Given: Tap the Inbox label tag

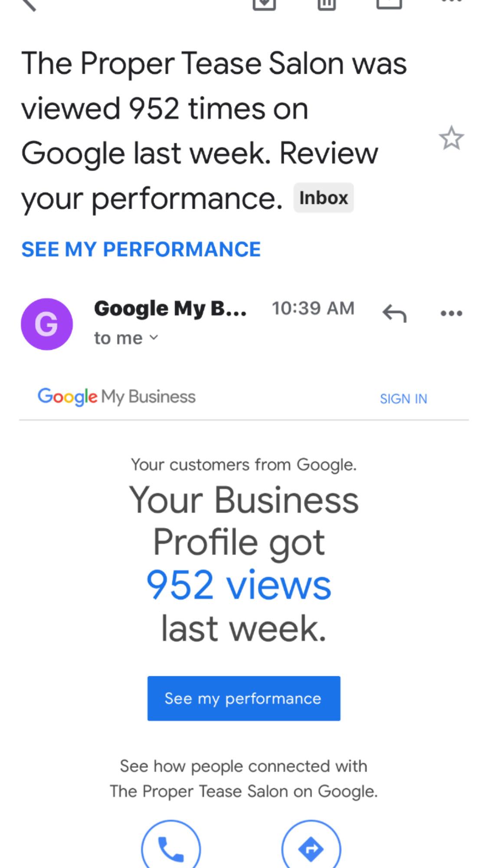Looking at the screenshot, I should [324, 198].
